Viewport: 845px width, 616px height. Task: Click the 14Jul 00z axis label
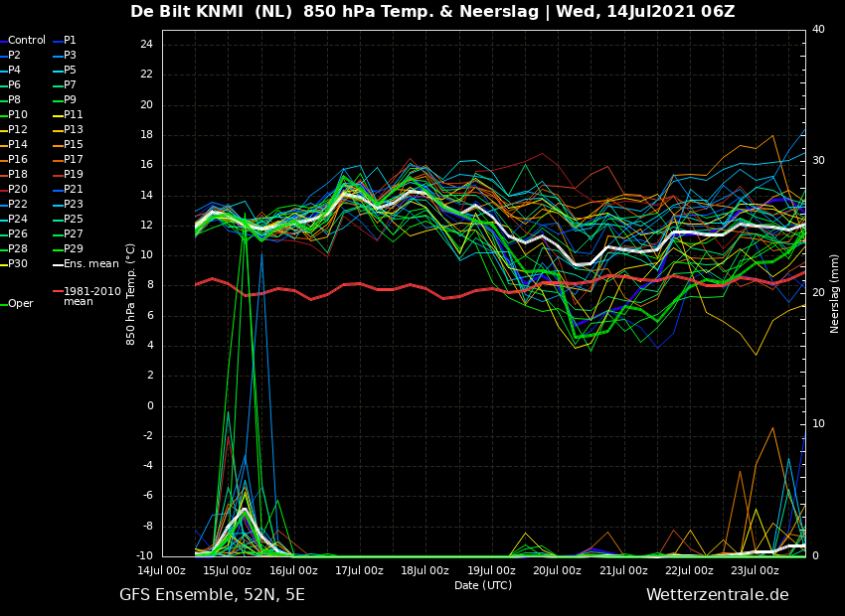161,570
